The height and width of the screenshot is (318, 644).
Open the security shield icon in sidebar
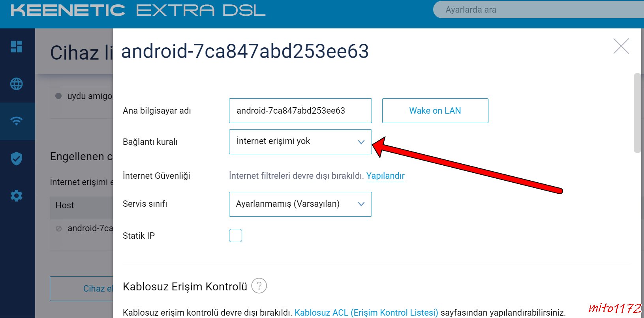tap(17, 158)
